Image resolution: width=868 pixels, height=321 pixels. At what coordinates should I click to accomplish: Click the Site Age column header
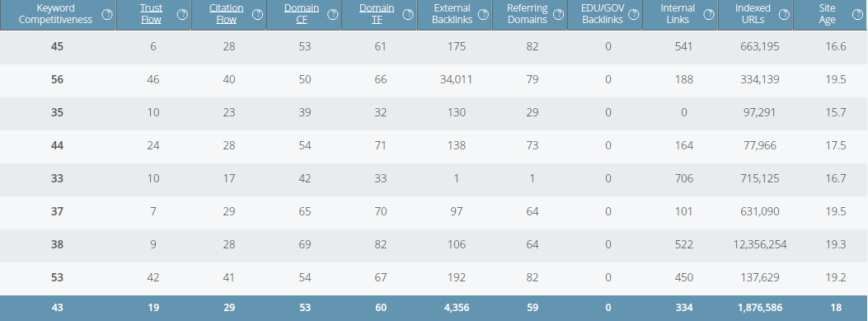(x=827, y=14)
